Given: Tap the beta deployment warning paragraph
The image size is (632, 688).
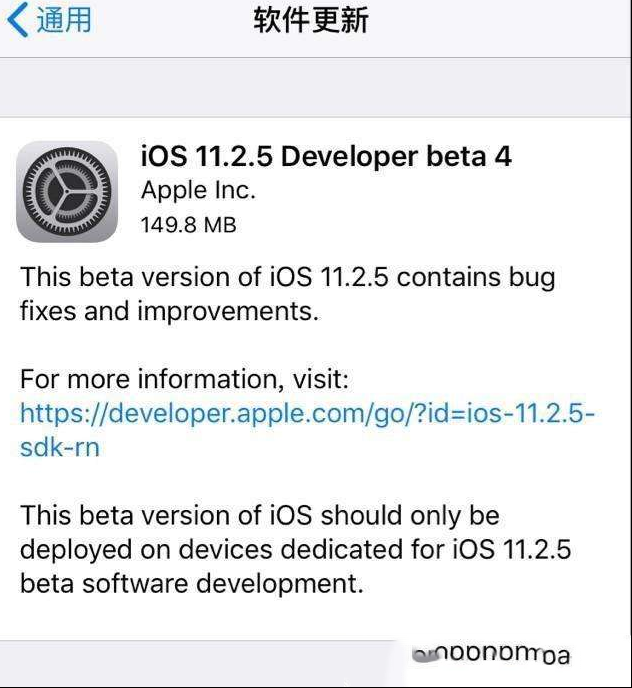Looking at the screenshot, I should 295,549.
